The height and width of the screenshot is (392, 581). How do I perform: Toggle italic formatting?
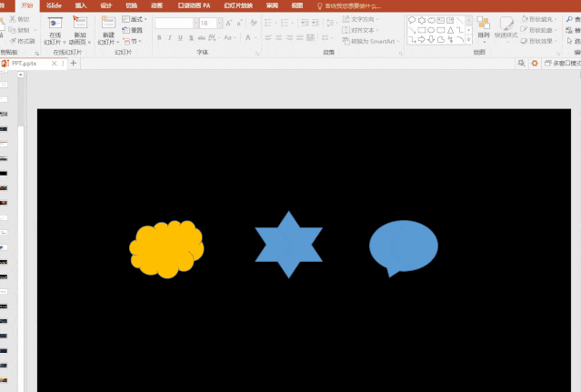[x=170, y=38]
